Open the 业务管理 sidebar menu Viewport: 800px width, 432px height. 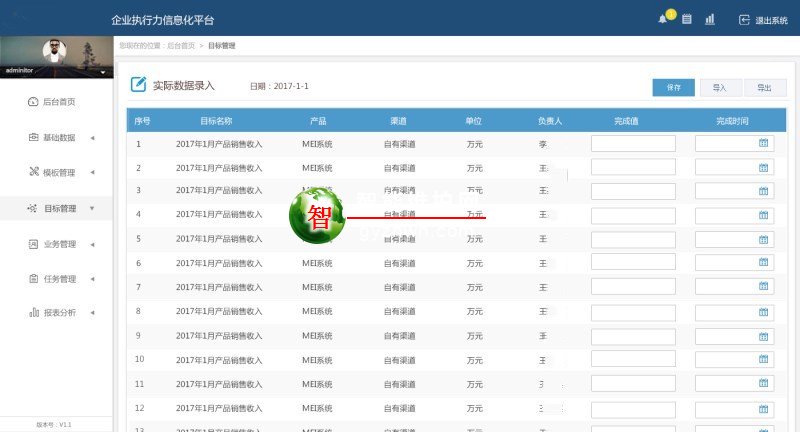coord(58,244)
